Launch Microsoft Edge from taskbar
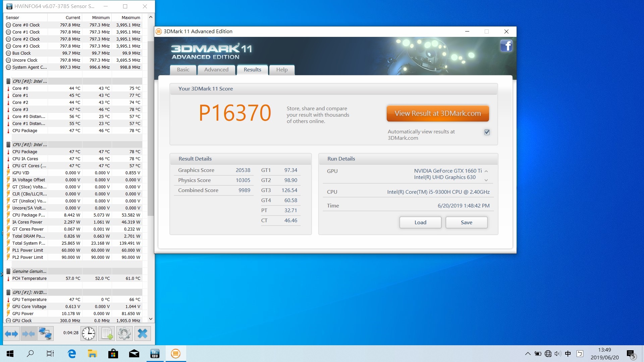 (x=71, y=354)
